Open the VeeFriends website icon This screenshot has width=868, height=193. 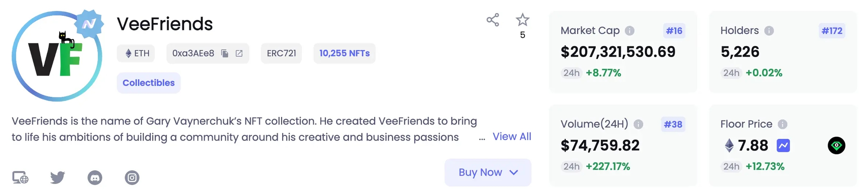point(20,178)
